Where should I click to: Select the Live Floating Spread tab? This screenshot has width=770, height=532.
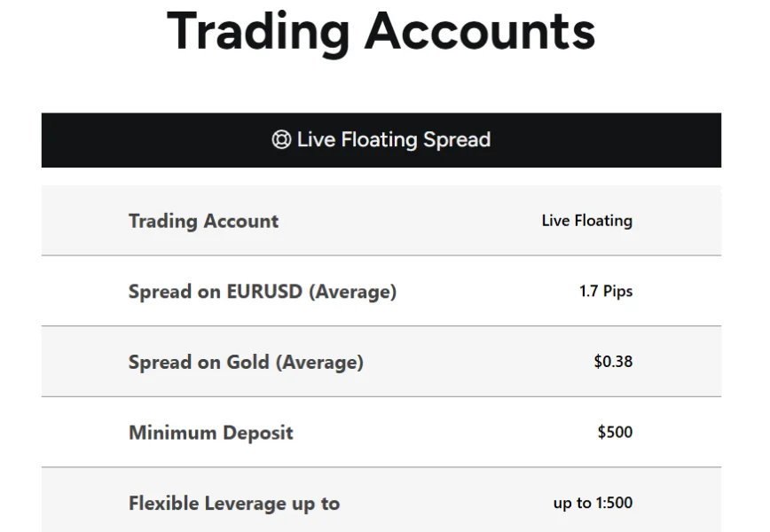[x=381, y=140]
